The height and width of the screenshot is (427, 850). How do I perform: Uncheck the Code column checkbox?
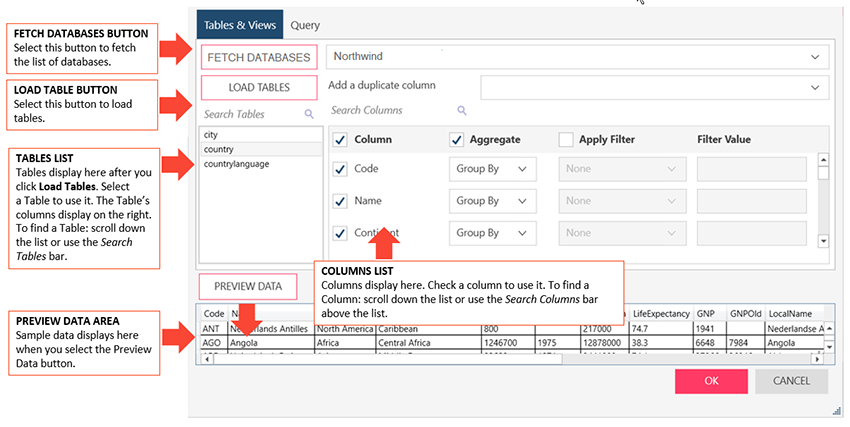(340, 170)
